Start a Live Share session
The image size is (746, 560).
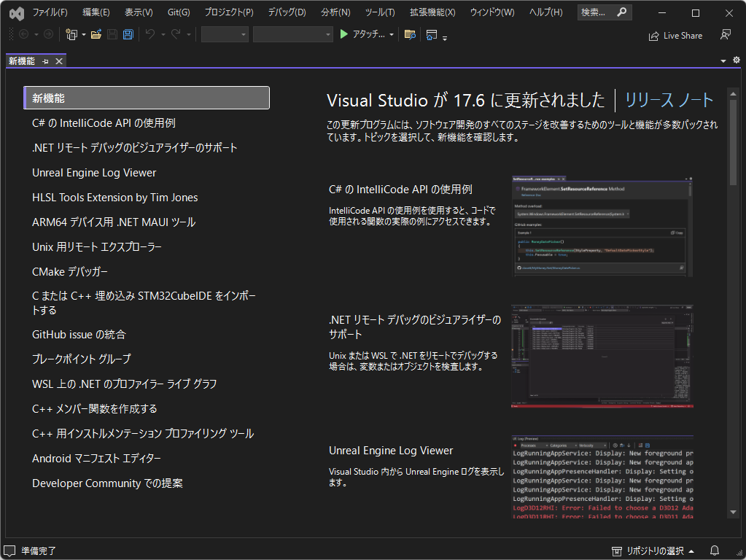[x=675, y=35]
